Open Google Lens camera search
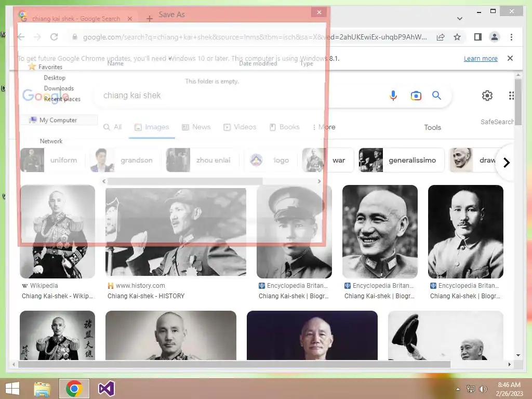Image resolution: width=532 pixels, height=399 pixels. pos(416,96)
